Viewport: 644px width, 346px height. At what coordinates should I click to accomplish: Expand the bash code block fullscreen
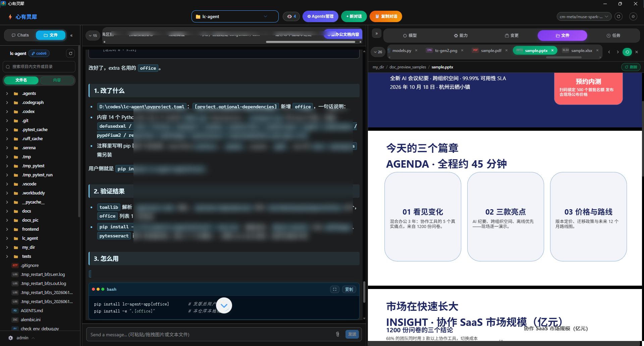(x=335, y=289)
